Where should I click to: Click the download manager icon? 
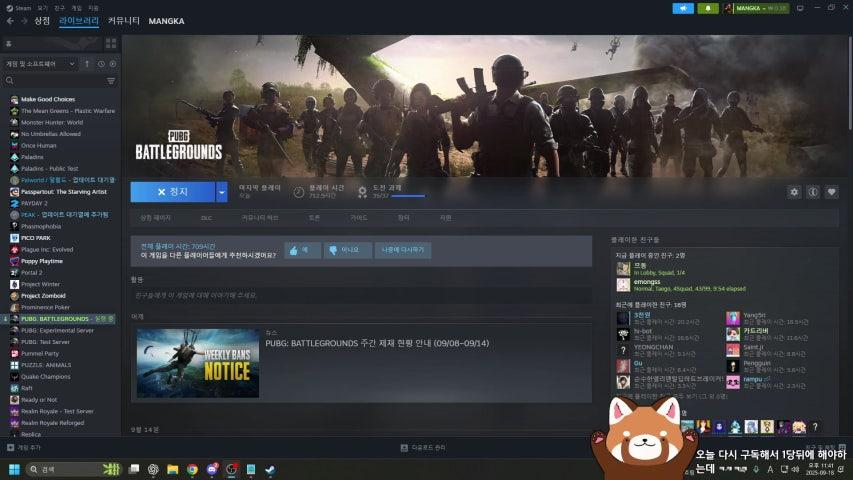click(404, 447)
